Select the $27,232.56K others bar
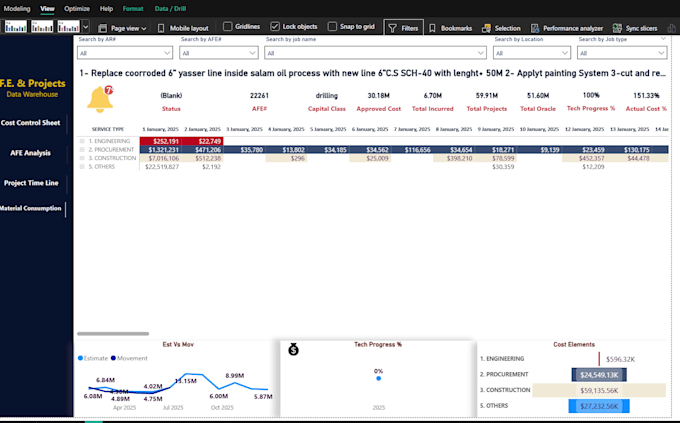 [x=599, y=406]
